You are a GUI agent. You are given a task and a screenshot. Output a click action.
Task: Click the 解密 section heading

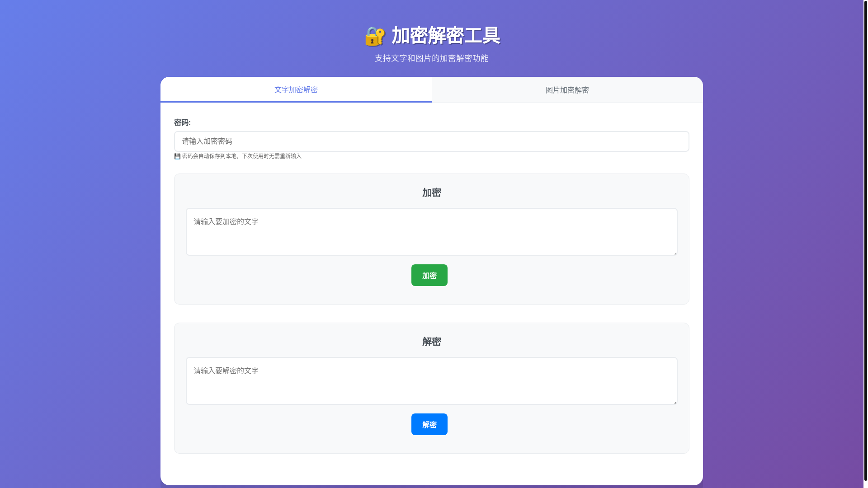click(432, 342)
